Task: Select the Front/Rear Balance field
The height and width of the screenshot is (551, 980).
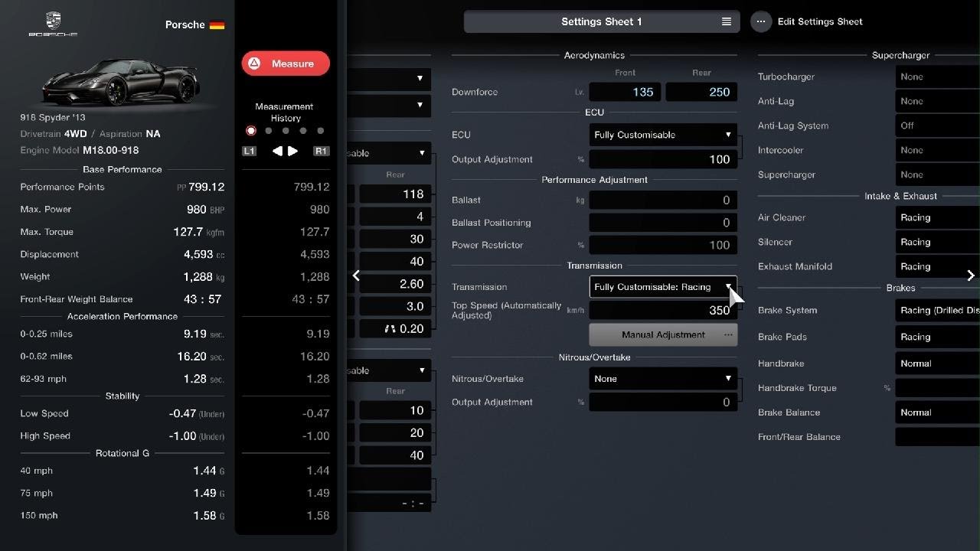Action: point(937,437)
